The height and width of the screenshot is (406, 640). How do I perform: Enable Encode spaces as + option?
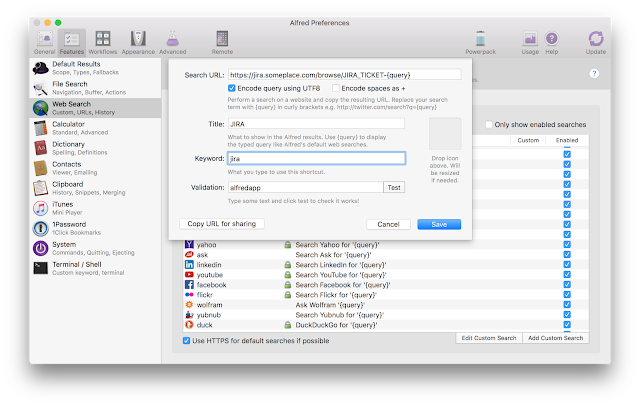click(x=336, y=88)
